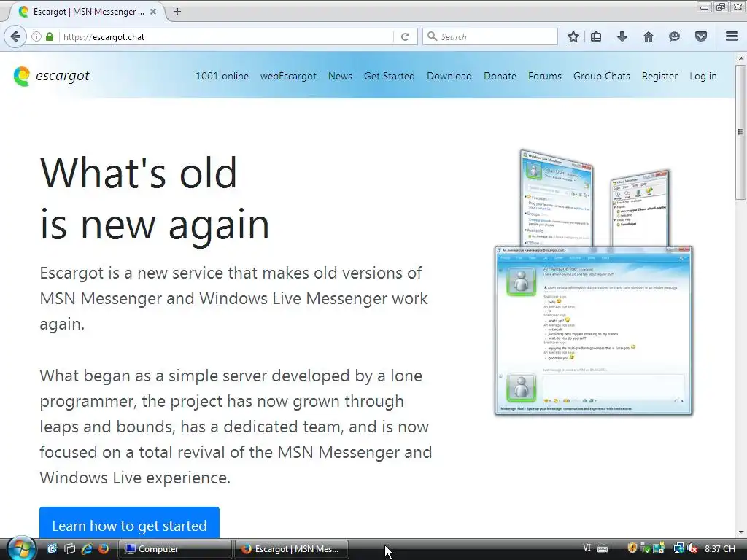The height and width of the screenshot is (560, 747).
Task: Open a new tab with the plus button
Action: 177,12
